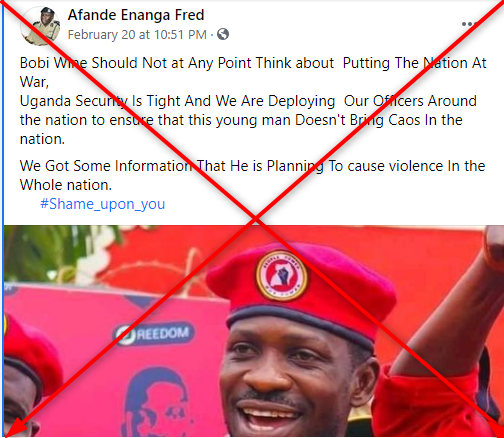Click the crossing point of the red X

click(x=255, y=219)
